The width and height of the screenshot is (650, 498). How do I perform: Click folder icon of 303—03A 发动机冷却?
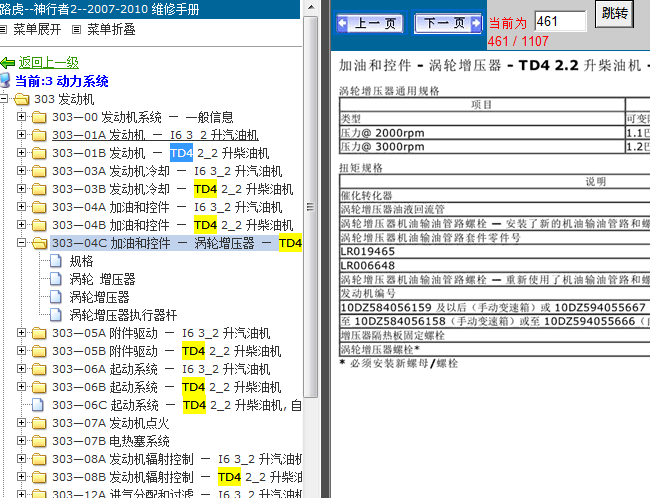tap(39, 171)
